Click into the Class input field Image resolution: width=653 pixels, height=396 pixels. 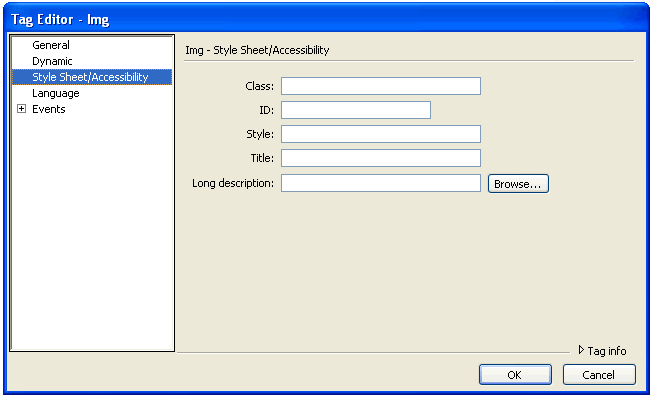coord(381,86)
